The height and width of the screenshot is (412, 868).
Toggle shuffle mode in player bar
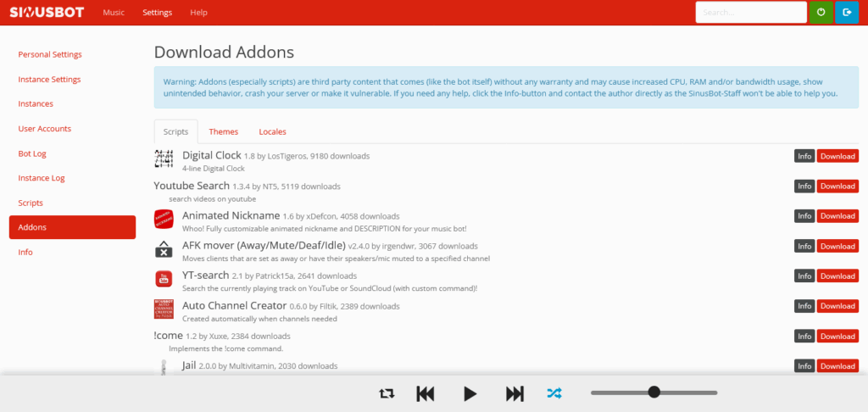point(554,393)
